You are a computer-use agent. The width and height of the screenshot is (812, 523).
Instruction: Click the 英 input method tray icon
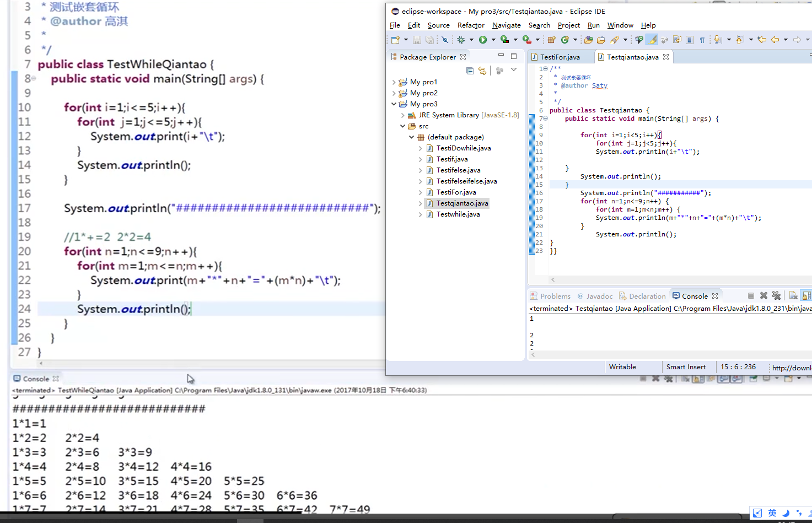772,513
